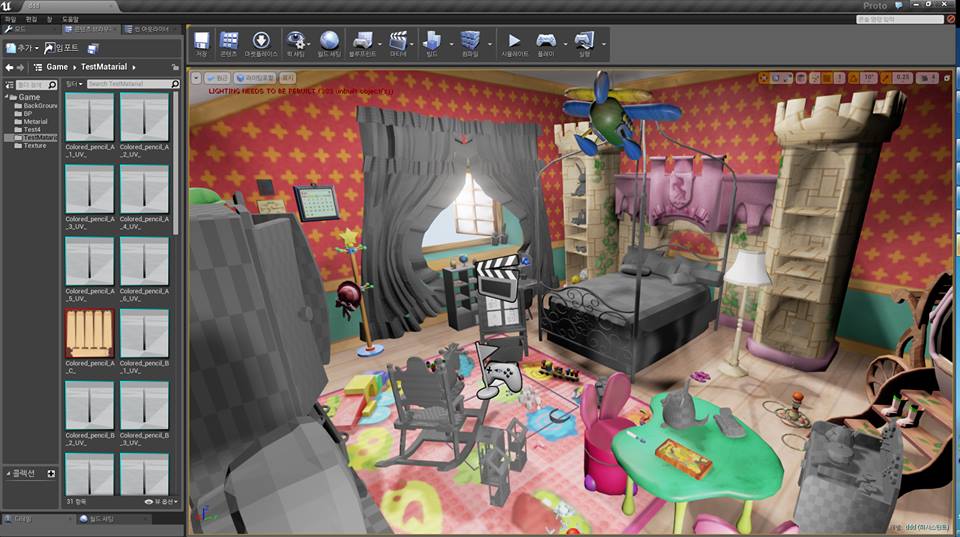Open Quick Settings dropdown arrow
960x537 pixels.
click(309, 44)
